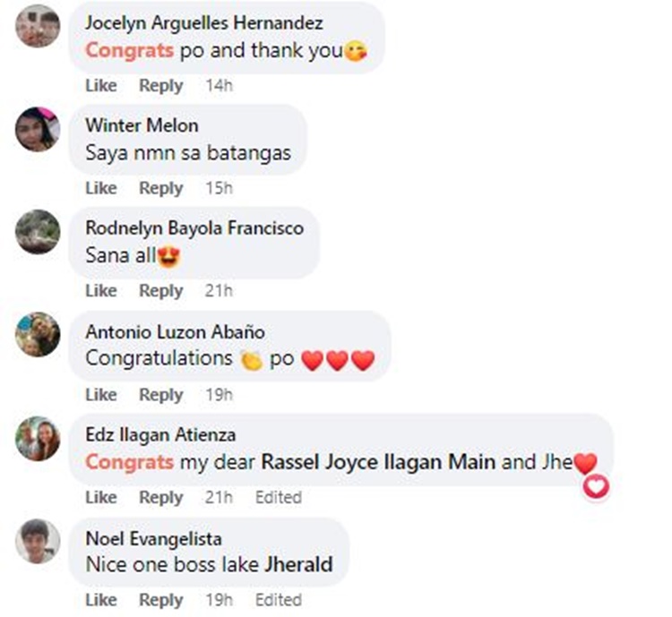Open tagged Rassel Joyce Ilagan Main profile
Image resolution: width=672 pixels, height=617 pixels.
coord(378,462)
